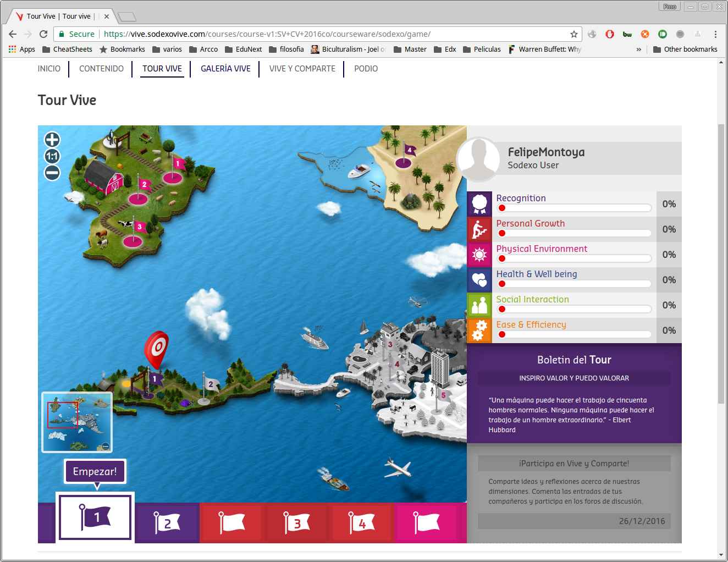Click Recognition progress bar

pos(574,208)
